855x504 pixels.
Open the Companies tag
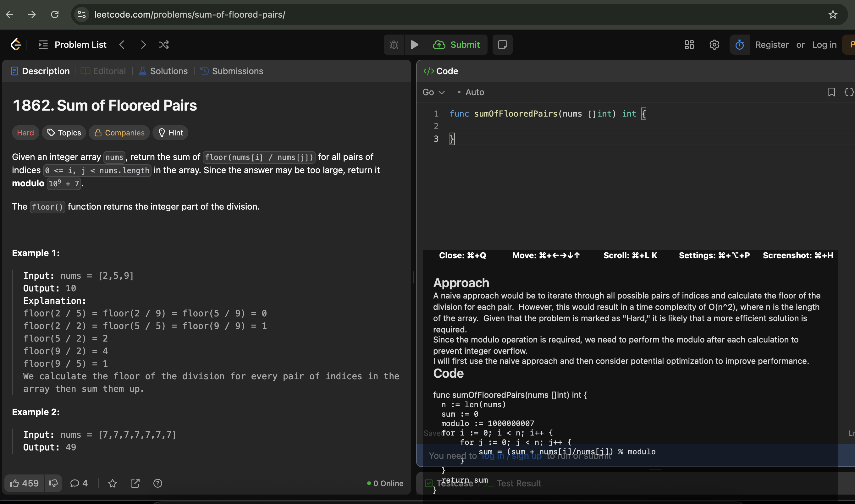pos(119,133)
